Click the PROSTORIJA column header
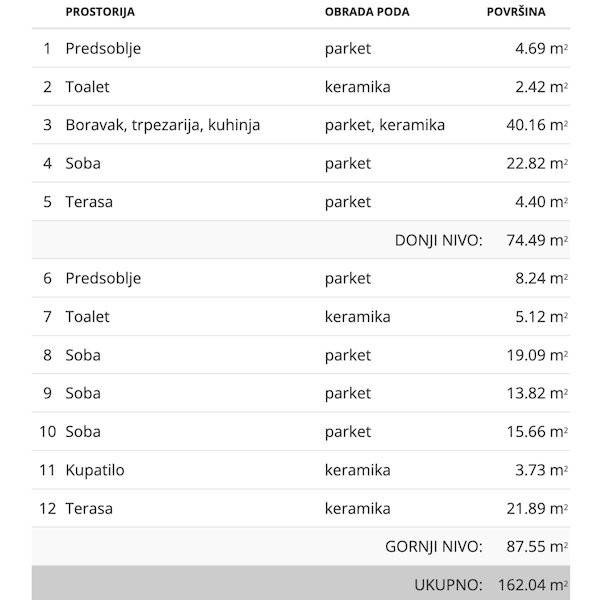Screen dimensions: 599x600 pos(100,12)
